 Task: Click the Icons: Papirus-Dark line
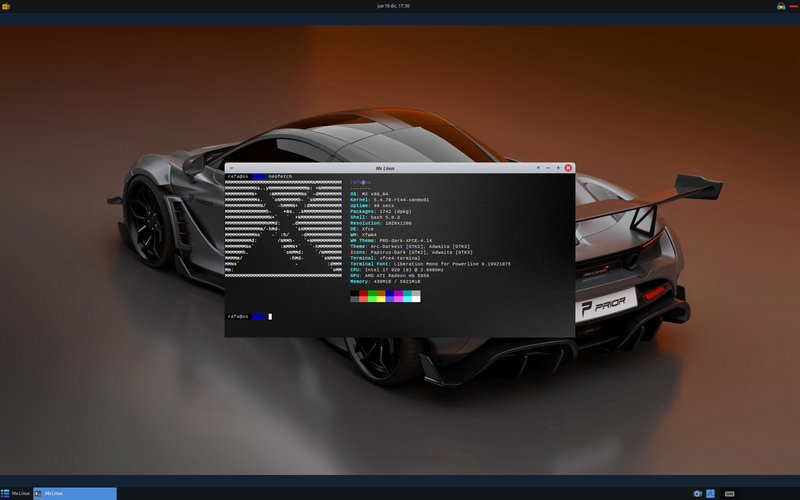tap(412, 252)
